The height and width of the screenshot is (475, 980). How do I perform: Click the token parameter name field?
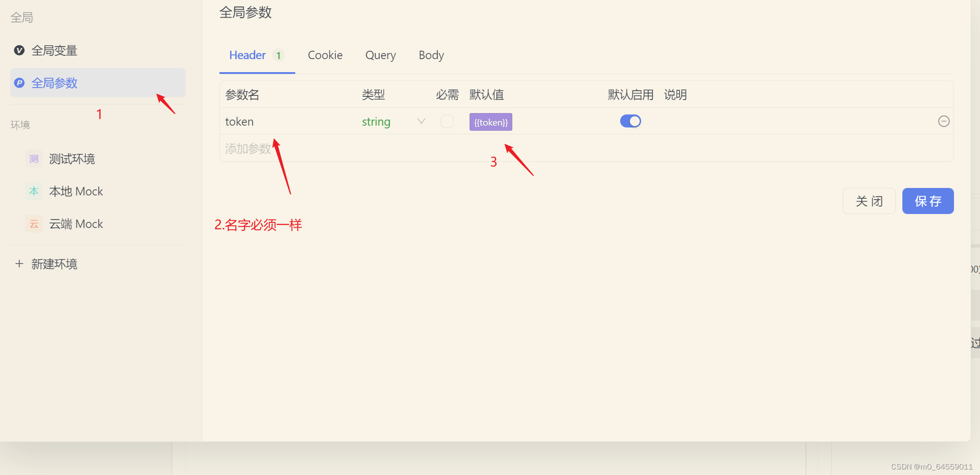click(288, 121)
